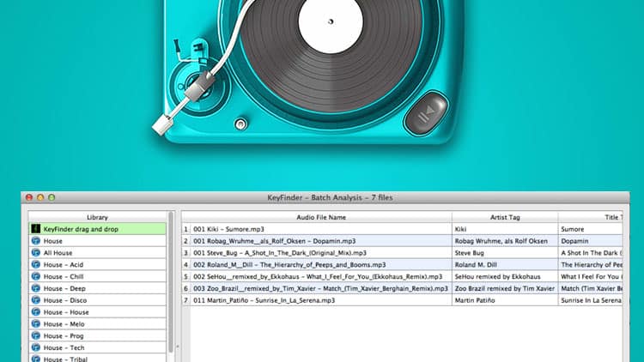Viewport: 644px width, 362px height.
Task: Click the playlist icon for House – Melo
Action: pos(36,324)
